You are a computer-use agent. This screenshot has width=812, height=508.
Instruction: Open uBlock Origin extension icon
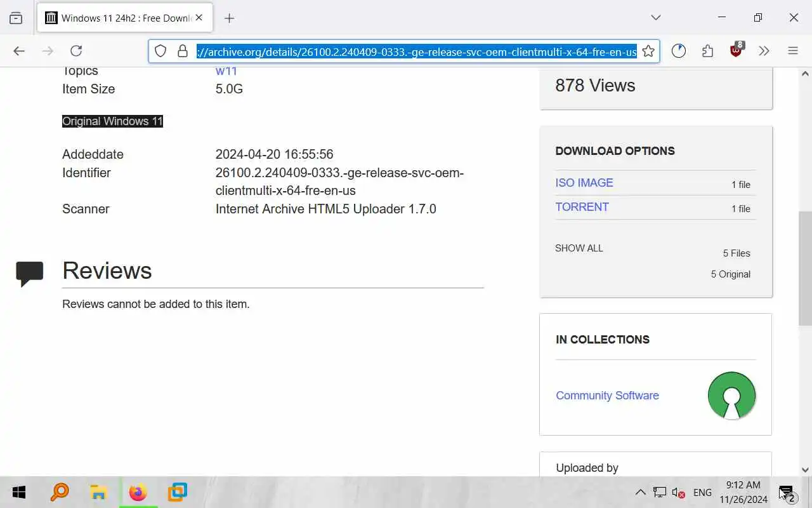point(736,50)
